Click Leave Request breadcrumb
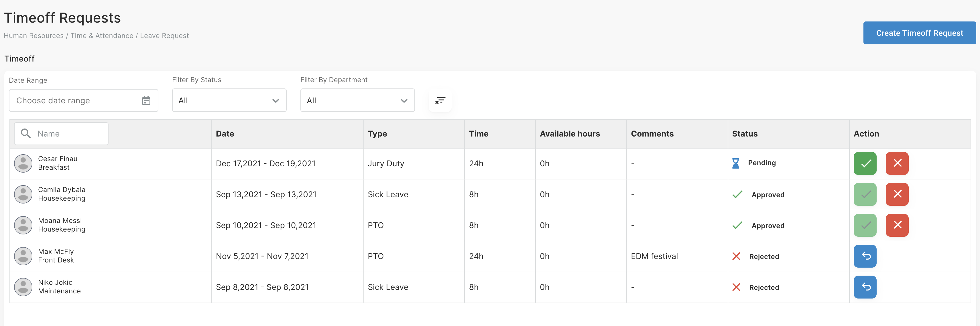This screenshot has height=326, width=980. point(164,36)
